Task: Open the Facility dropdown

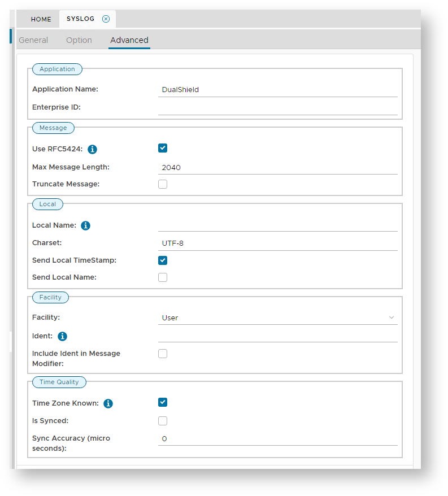Action: (278, 317)
